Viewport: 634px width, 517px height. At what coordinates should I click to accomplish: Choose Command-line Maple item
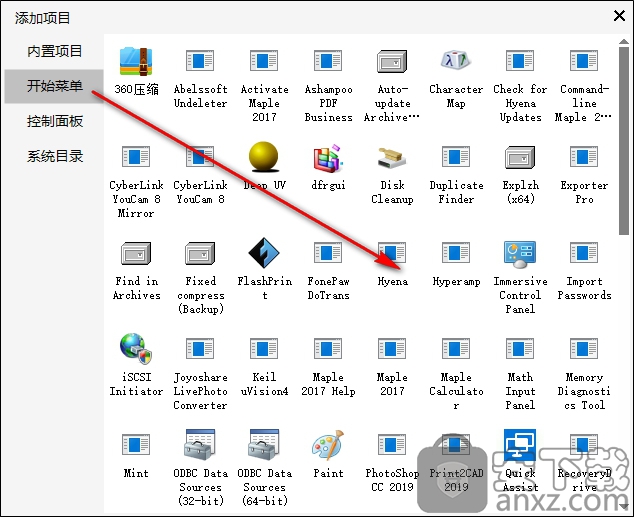point(584,61)
